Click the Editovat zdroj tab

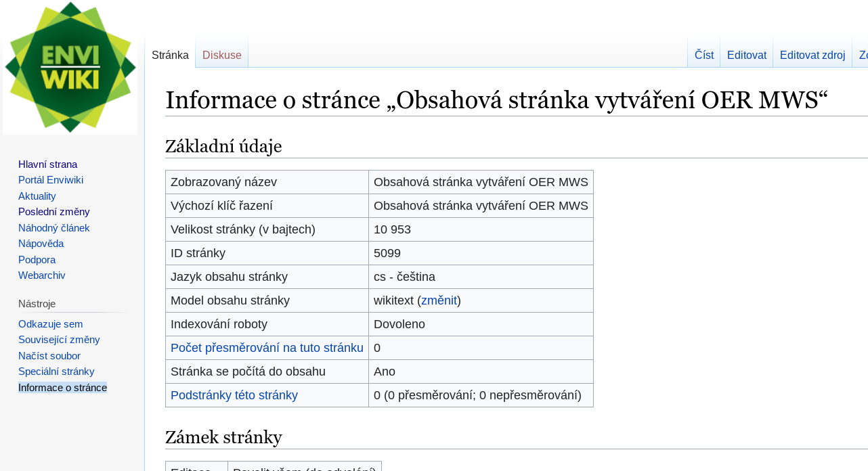point(812,55)
